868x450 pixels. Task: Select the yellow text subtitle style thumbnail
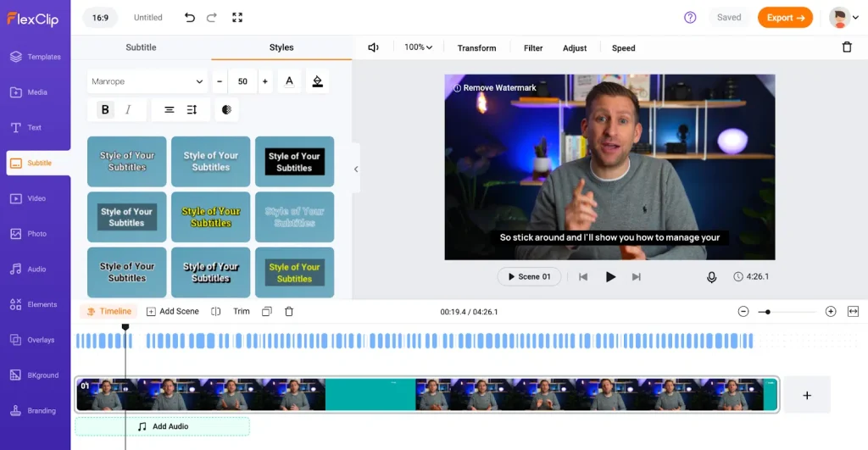(x=211, y=217)
